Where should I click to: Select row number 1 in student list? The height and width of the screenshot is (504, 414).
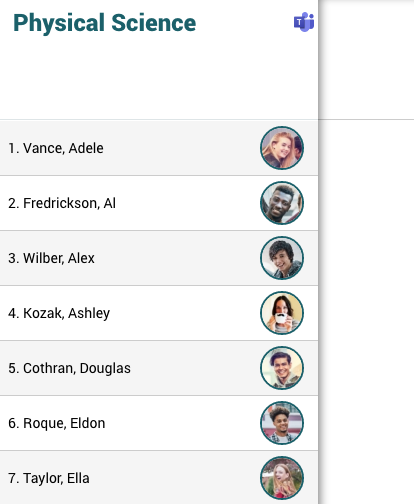[159, 148]
